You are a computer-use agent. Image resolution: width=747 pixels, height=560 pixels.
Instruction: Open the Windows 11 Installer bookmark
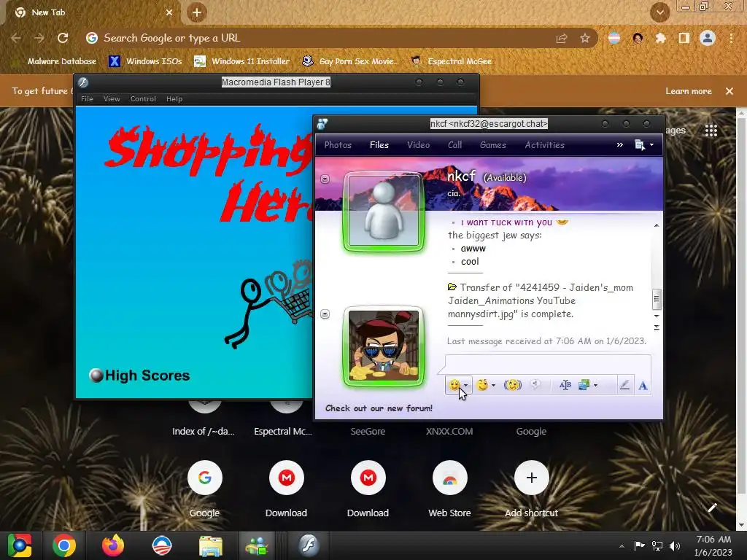[242, 61]
